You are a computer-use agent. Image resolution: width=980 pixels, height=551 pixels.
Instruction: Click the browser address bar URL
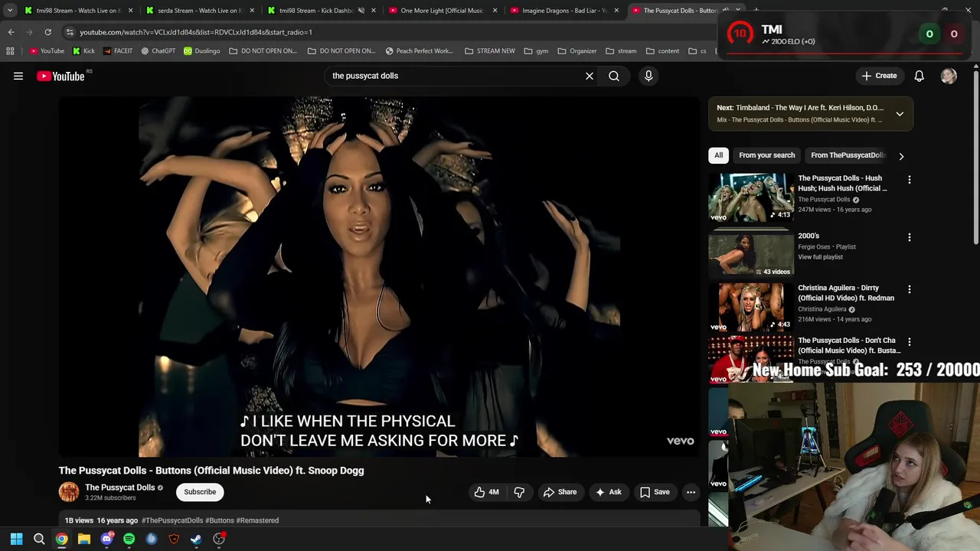click(196, 32)
